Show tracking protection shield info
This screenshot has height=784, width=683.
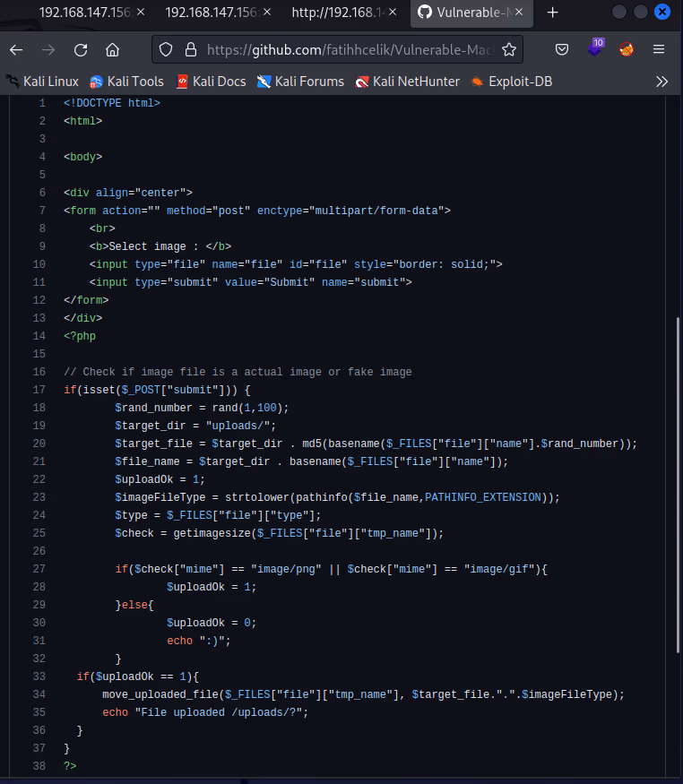point(166,49)
